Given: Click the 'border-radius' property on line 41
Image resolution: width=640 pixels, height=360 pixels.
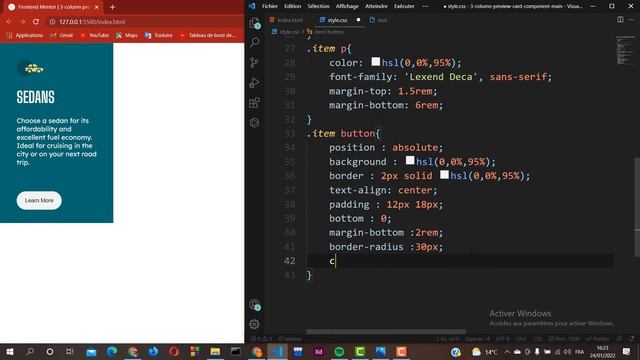Looking at the screenshot, I should click(x=367, y=247).
